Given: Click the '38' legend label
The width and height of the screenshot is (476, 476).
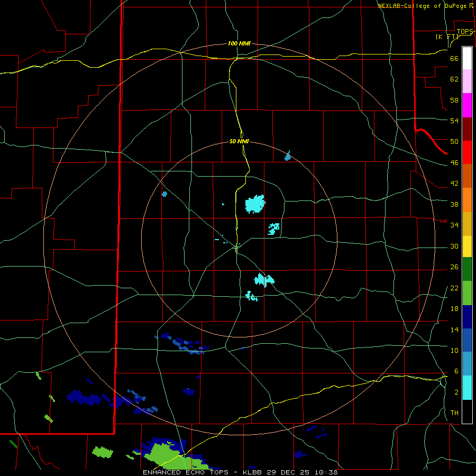Looking at the screenshot, I should [454, 204].
